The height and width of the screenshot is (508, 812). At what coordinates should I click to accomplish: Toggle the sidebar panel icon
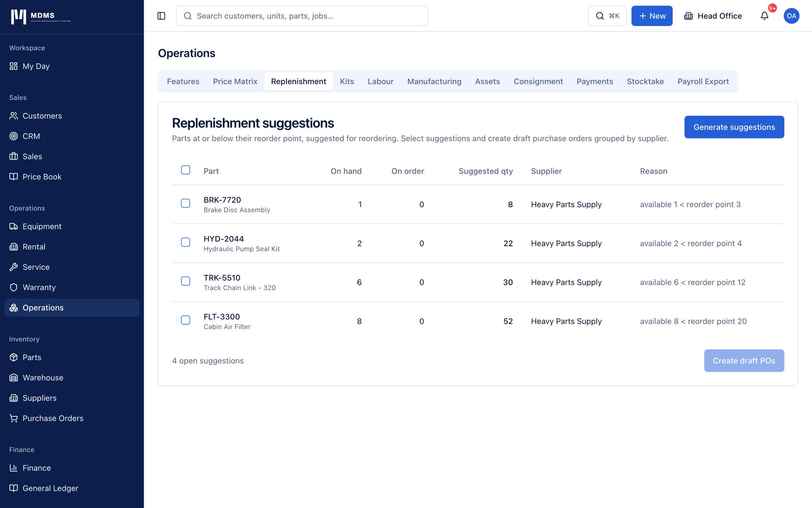[161, 16]
